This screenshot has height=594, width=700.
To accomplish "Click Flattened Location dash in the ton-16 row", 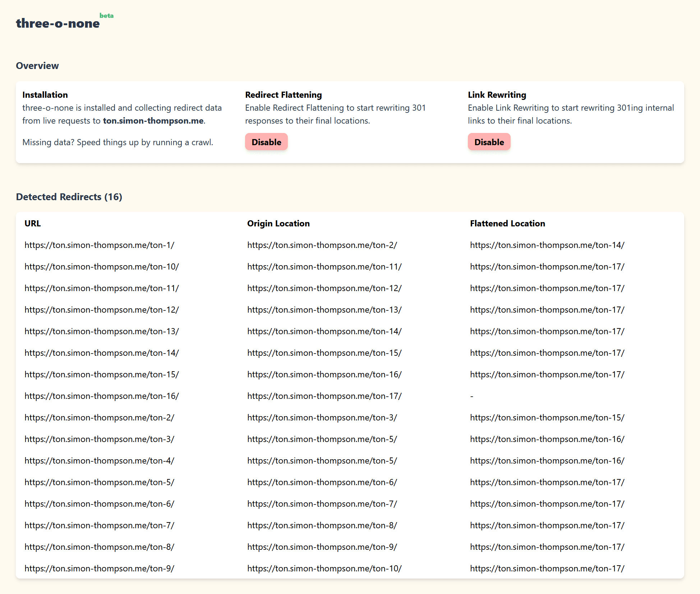I will 472,396.
